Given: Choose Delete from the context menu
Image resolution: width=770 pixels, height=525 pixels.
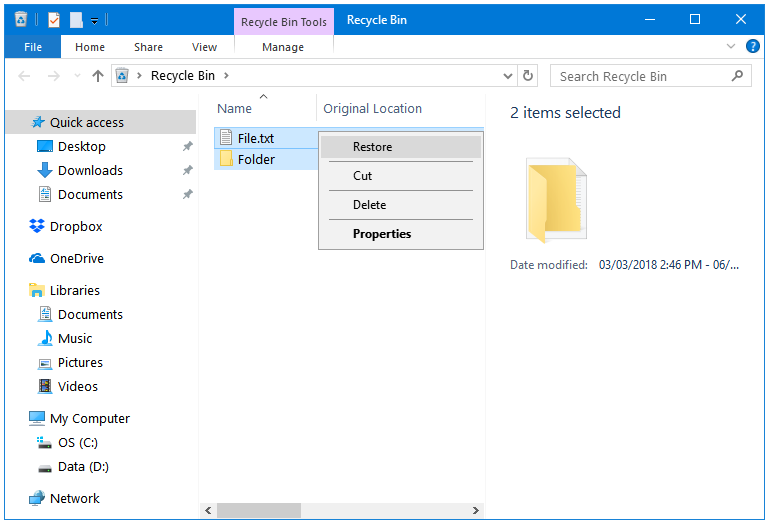Looking at the screenshot, I should point(401,205).
